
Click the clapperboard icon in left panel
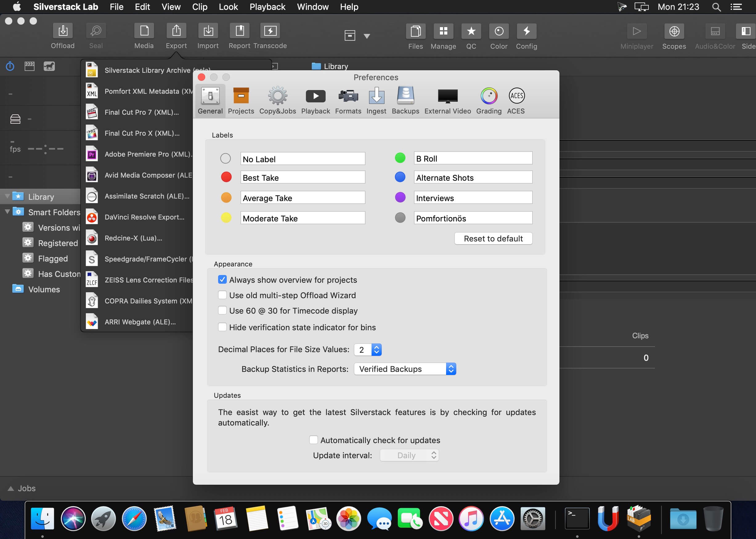pos(30,66)
